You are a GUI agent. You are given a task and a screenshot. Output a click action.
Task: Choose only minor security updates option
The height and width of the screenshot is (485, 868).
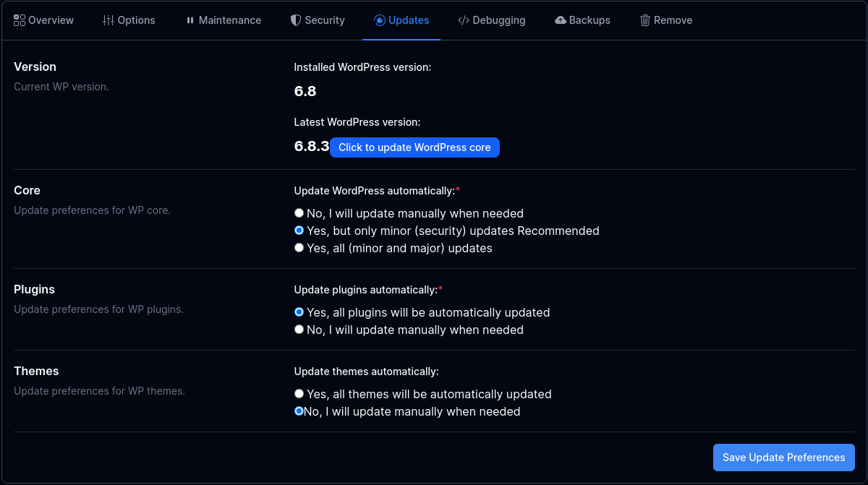click(x=299, y=231)
